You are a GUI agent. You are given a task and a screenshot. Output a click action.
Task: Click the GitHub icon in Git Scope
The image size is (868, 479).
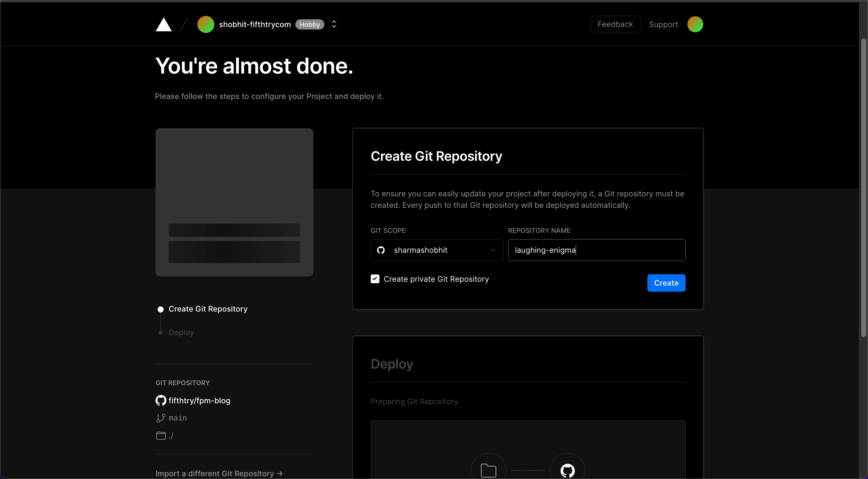381,250
